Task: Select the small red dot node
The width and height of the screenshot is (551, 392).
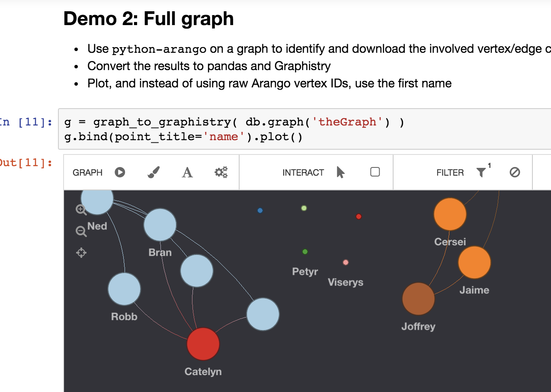Action: click(x=359, y=217)
